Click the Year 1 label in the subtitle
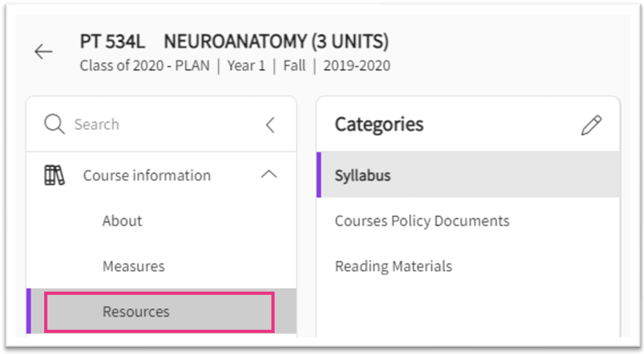 pos(246,66)
